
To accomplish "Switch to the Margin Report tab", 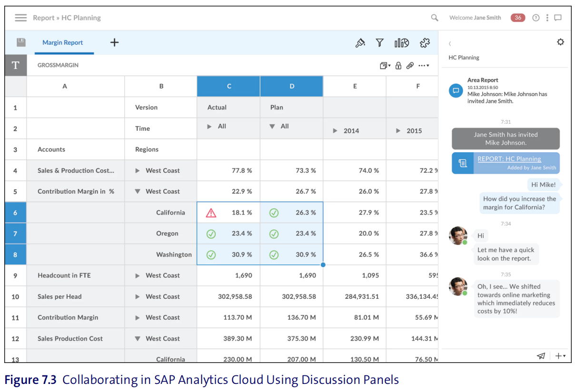I will (x=63, y=42).
